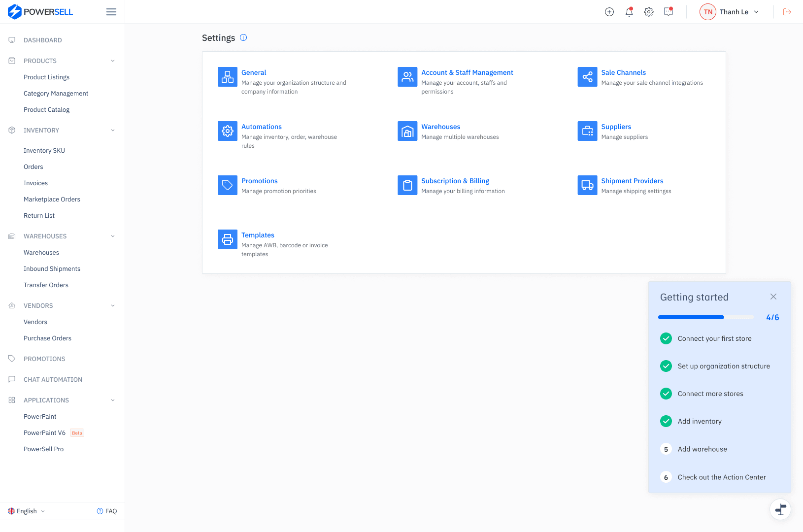Open PowerPaint V6 Beta application

[x=54, y=432]
